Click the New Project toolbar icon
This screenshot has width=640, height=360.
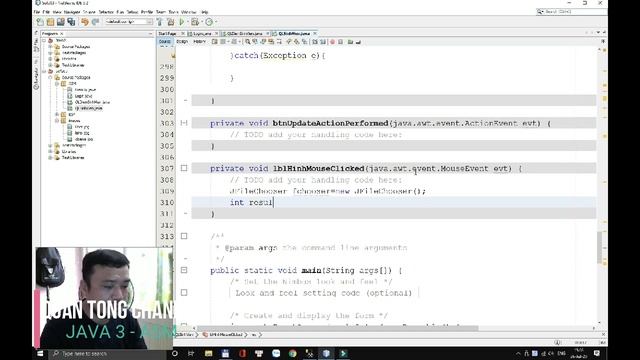(x=50, y=22)
